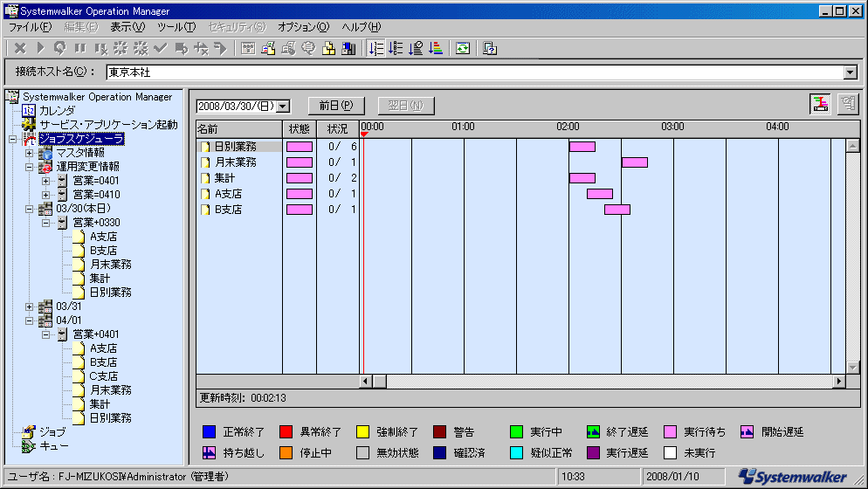
Task: Switch to Gantt chart view icon button
Action: tap(820, 104)
